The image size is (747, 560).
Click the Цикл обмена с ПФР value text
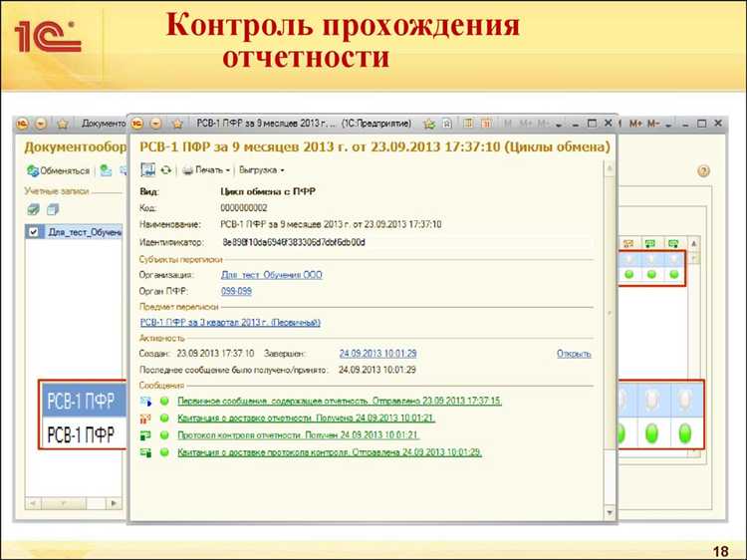click(268, 191)
